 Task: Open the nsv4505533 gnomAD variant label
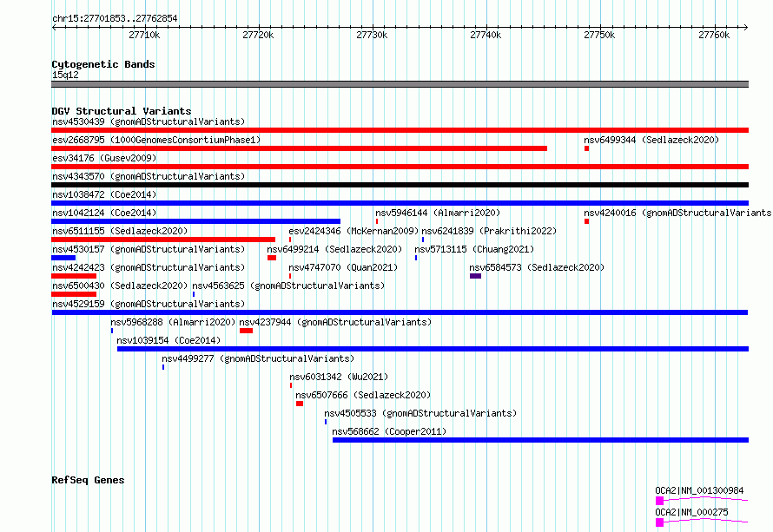click(x=420, y=413)
